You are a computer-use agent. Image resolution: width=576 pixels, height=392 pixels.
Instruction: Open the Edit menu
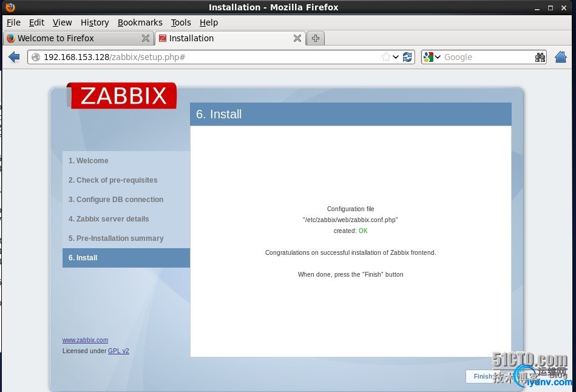37,22
